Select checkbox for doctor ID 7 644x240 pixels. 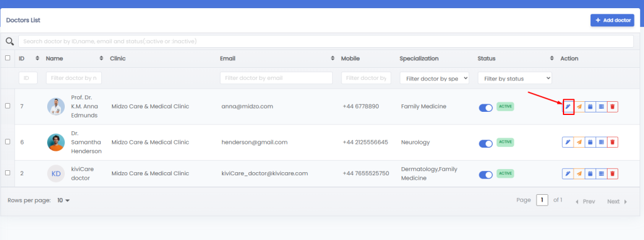point(8,106)
